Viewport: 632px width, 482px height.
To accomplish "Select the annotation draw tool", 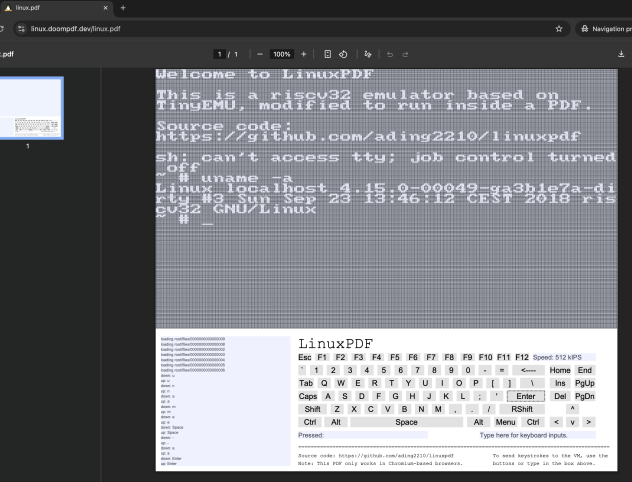I will (x=368, y=54).
